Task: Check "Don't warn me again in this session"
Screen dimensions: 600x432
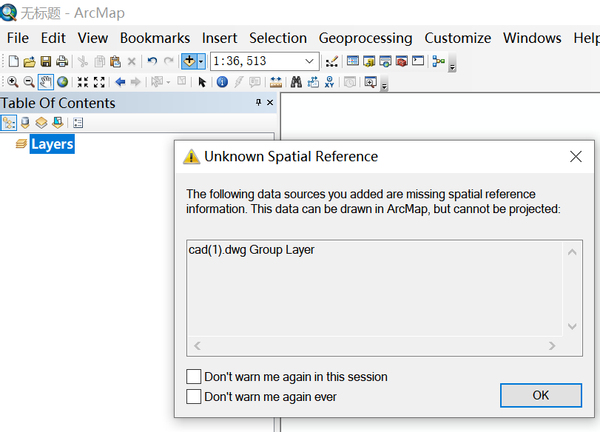Action: pyautogui.click(x=194, y=377)
